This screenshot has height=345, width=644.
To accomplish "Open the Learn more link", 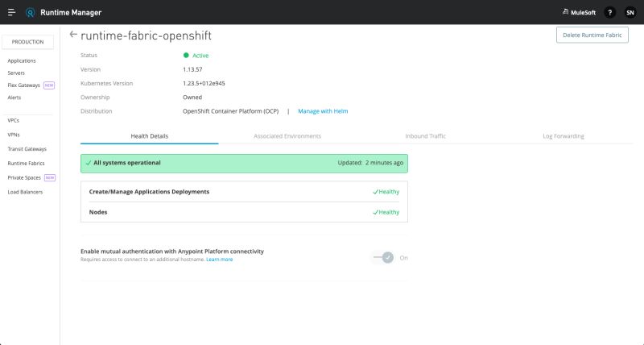I will 219,260.
